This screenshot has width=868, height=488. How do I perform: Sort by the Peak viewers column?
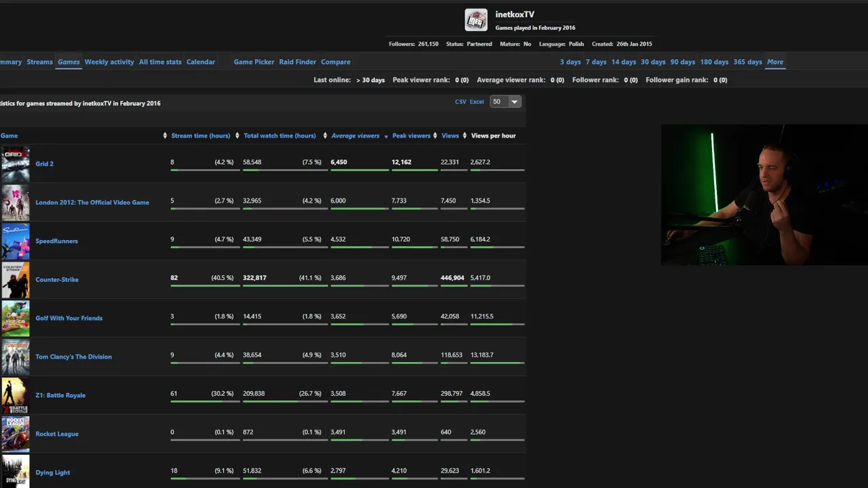tap(411, 136)
